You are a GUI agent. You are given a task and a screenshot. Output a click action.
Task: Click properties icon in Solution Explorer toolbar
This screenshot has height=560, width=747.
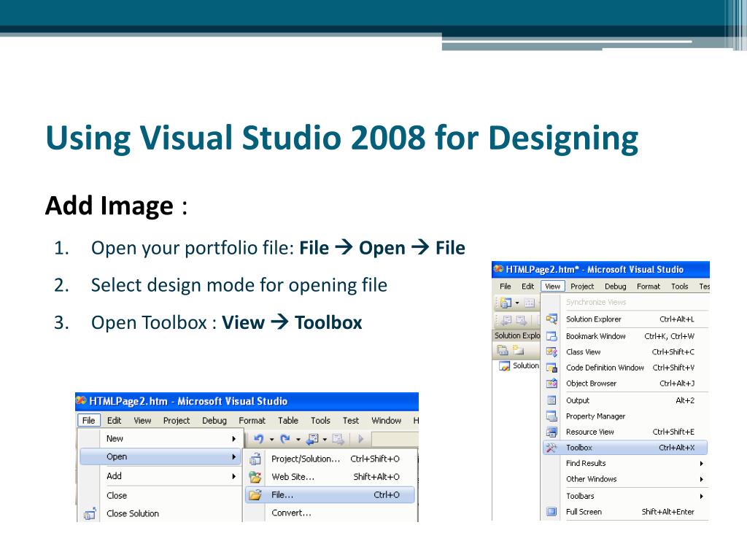pos(503,351)
